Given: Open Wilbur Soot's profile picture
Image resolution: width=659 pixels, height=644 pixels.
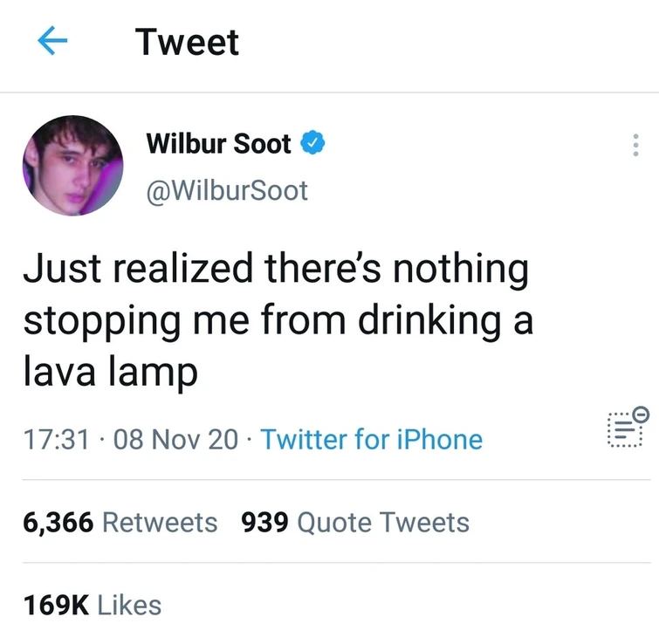Looking at the screenshot, I should pos(73,166).
